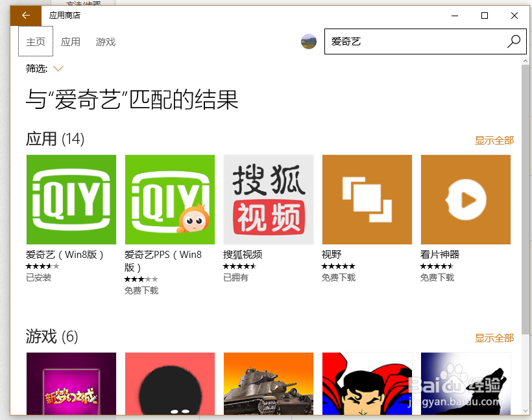This screenshot has height=420, width=532.
Task: Click 免费下载 under 视野
Action: point(339,277)
